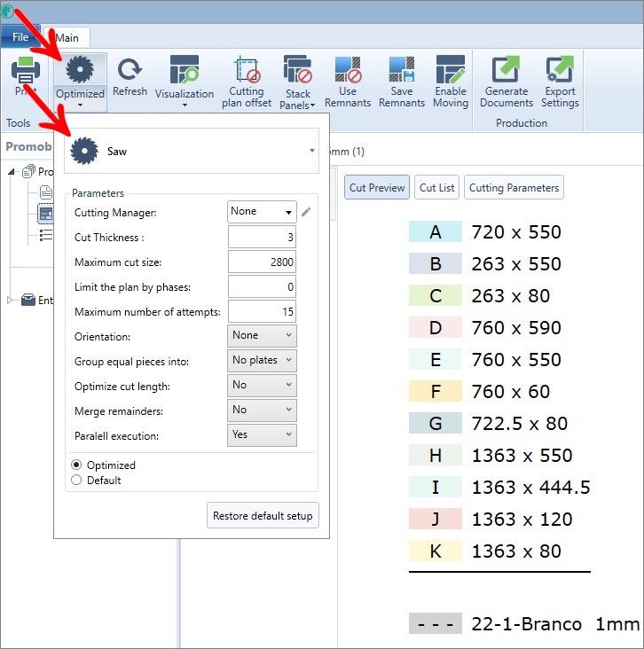This screenshot has height=649, width=644.
Task: Click Maximum number of attempts field
Action: pos(262,311)
